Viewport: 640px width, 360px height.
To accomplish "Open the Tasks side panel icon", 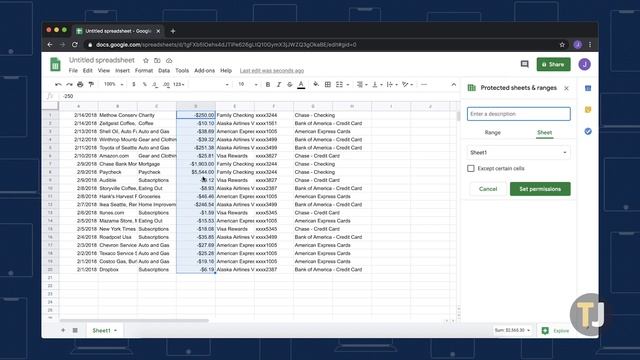I will point(588,131).
